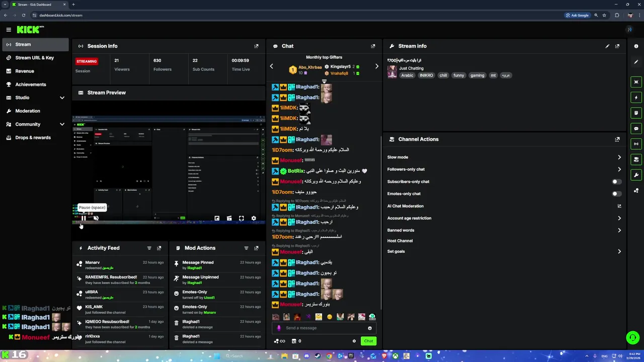Send message with green Chat button
Viewport: 644px width, 362px height.
click(369, 341)
